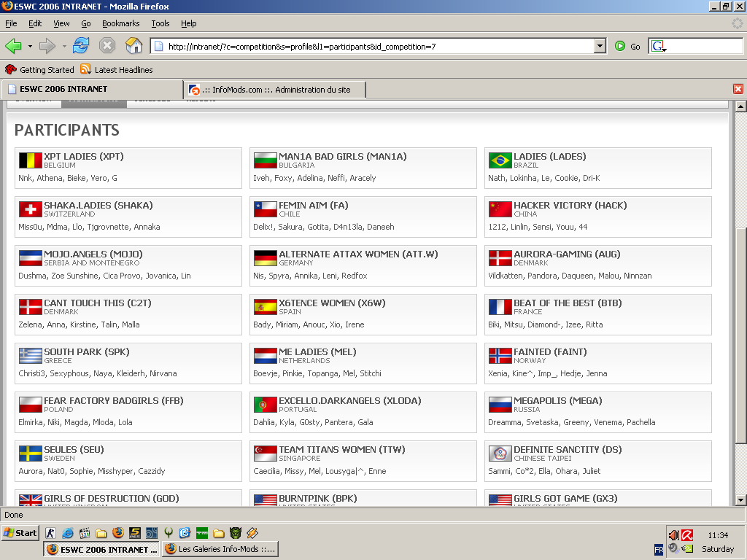Reload the current page
This screenshot has height=560, width=747.
[x=81, y=46]
